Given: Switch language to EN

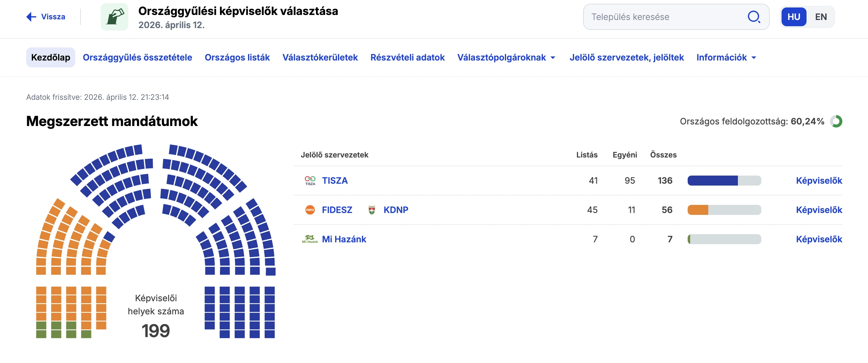Looking at the screenshot, I should pyautogui.click(x=821, y=17).
